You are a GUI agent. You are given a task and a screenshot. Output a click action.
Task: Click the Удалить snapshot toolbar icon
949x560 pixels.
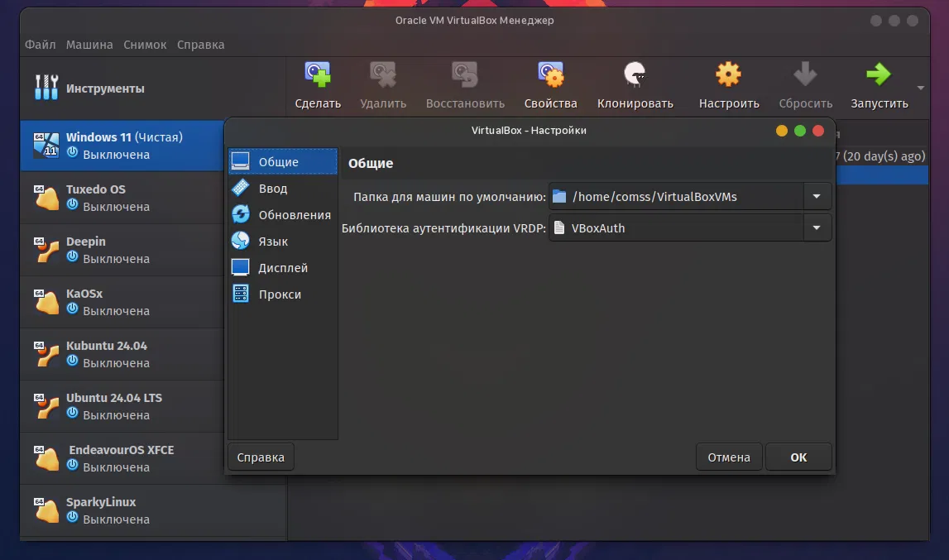382,75
